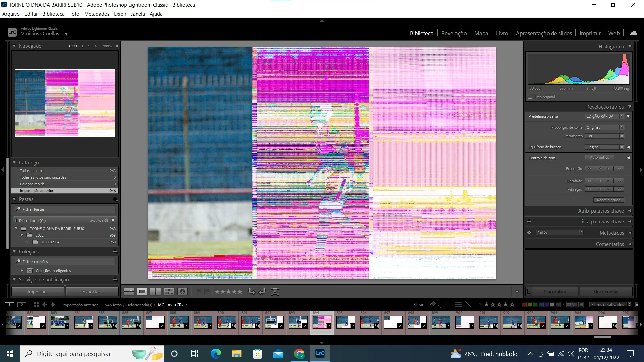Select Loupe view icon in toolbar
This screenshot has height=362, width=644.
[142, 292]
